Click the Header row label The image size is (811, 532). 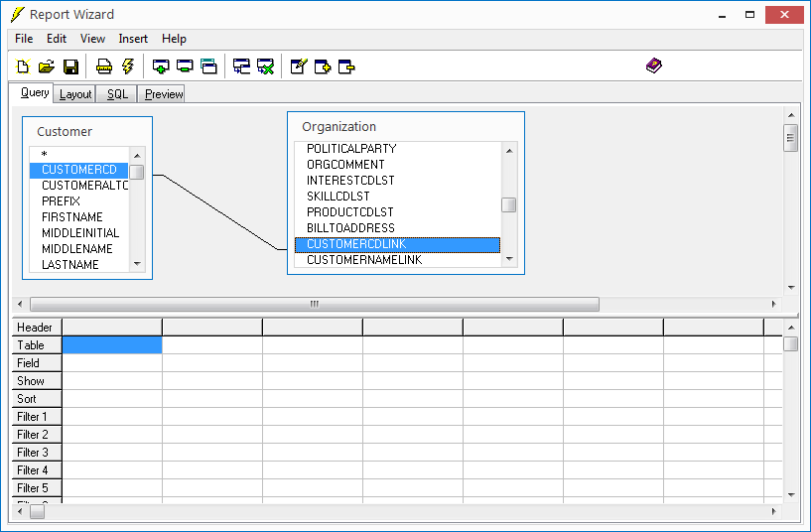pos(36,328)
